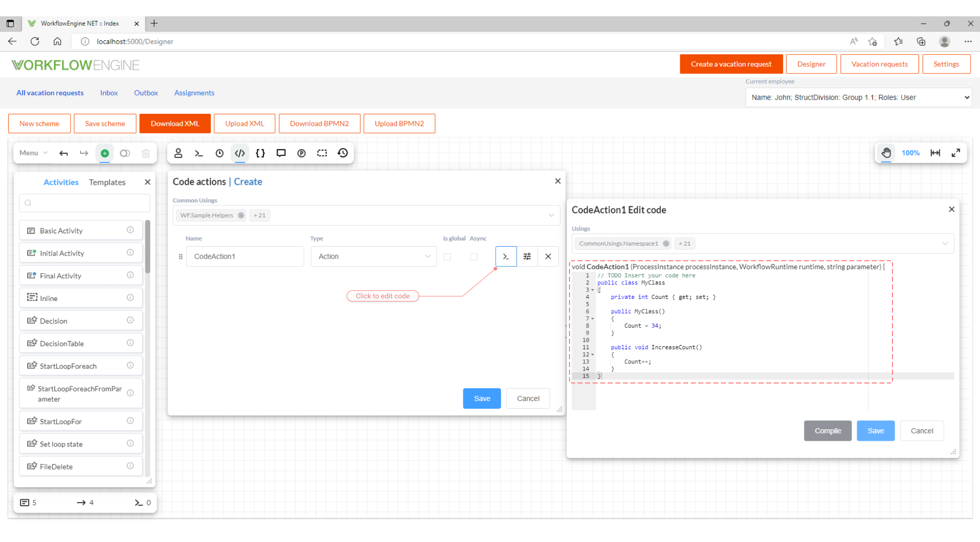Cancel the Edit code window
980x542 pixels.
[x=922, y=431]
